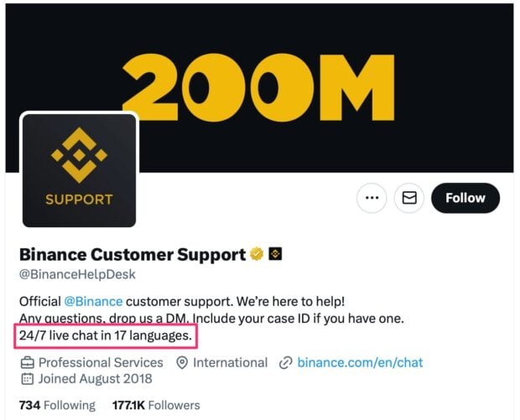The image size is (520, 420).
Task: Open the Binance Support profile picture
Action: (79, 170)
